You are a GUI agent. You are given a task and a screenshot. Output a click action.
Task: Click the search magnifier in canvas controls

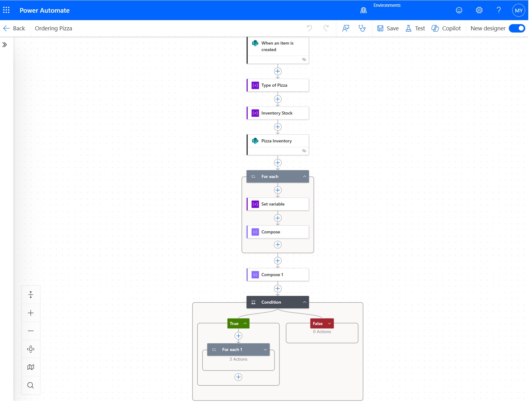[x=31, y=385]
